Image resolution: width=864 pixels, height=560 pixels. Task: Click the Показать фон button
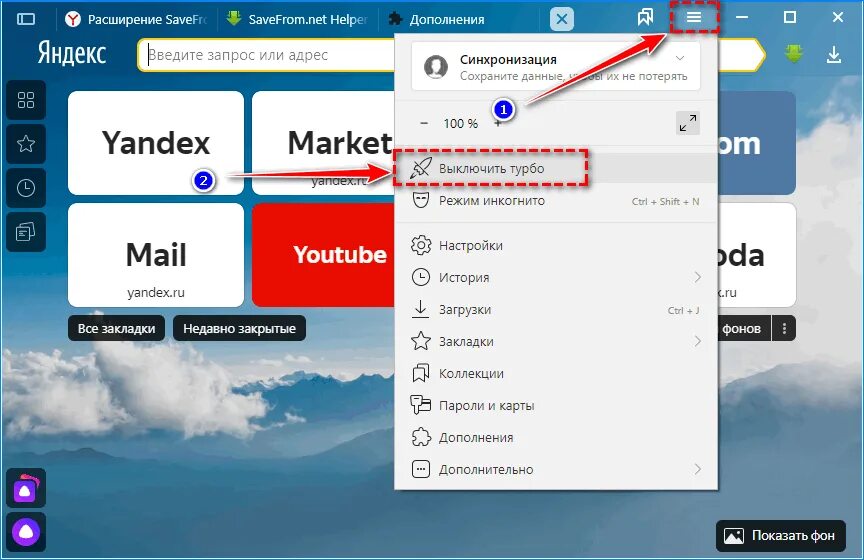[781, 535]
